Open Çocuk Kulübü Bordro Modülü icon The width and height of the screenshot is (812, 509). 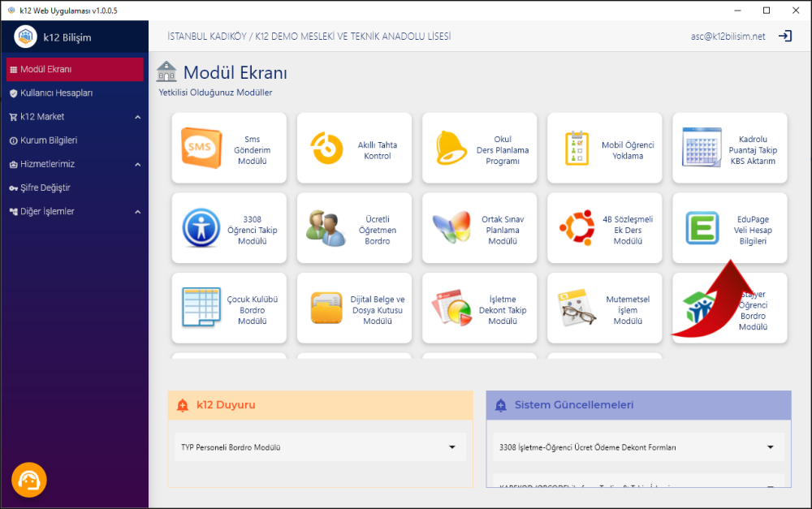pyautogui.click(x=201, y=308)
